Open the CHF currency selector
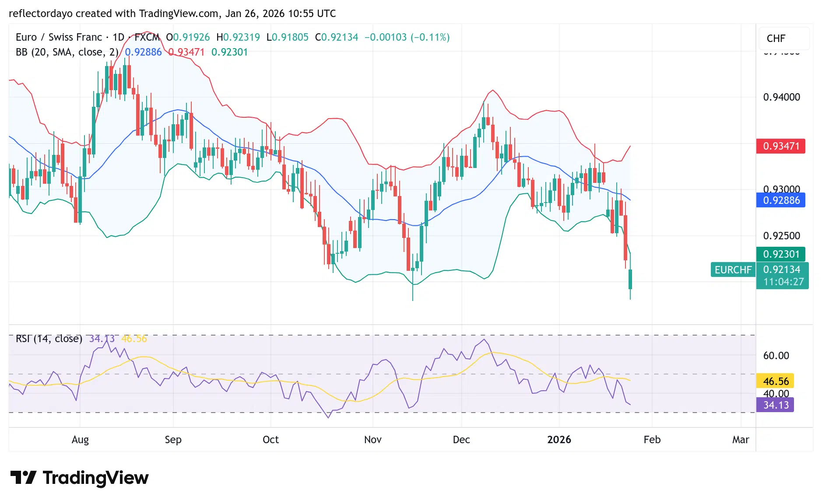This screenshot has height=504, width=822. click(776, 38)
